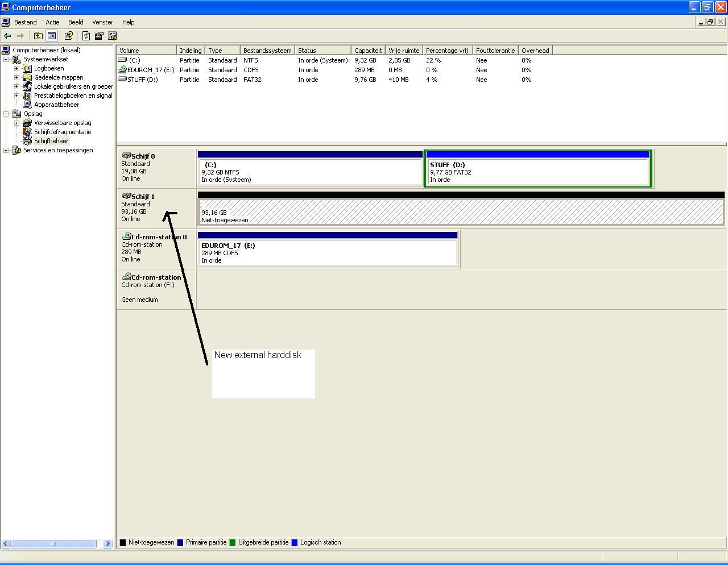
Task: Open Help via the question mark toolbar icon
Action: [x=68, y=36]
